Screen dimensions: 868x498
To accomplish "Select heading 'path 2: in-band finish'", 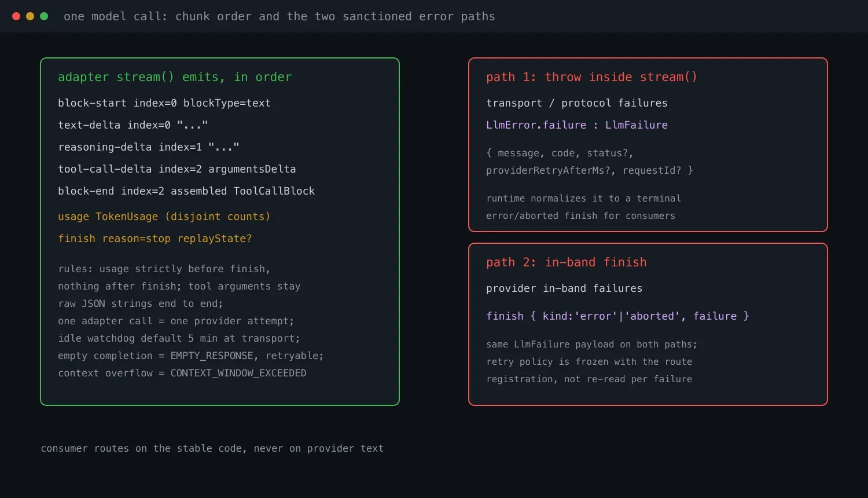I will (567, 262).
